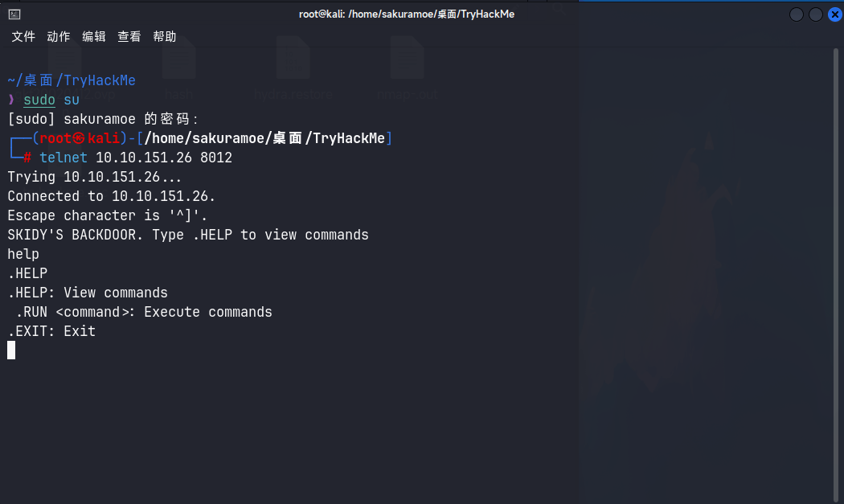Click the .EXIT: Exit line
Screen dimensions: 844x504
(x=51, y=331)
